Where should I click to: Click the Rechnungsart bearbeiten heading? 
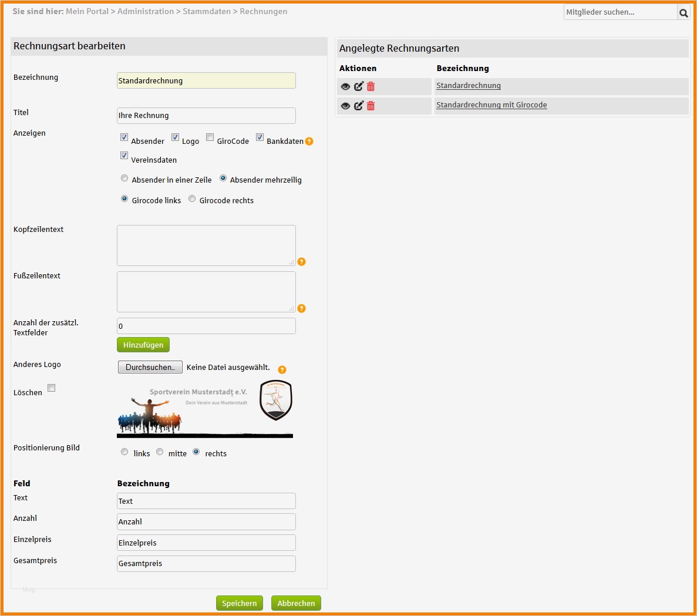69,46
